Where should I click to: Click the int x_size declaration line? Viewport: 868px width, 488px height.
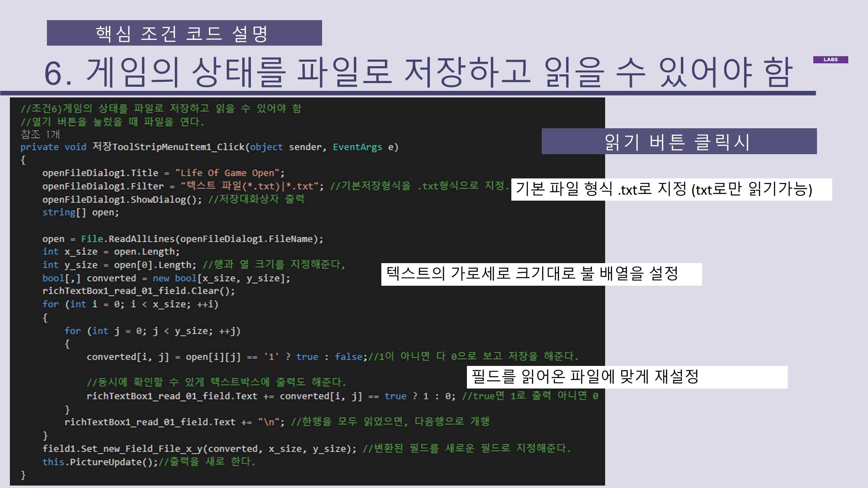111,252
